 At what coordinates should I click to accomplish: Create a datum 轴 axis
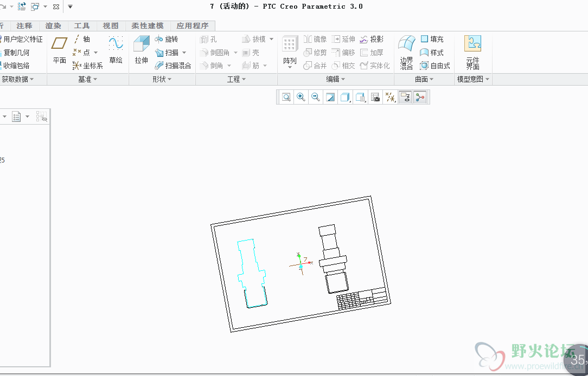pyautogui.click(x=81, y=39)
